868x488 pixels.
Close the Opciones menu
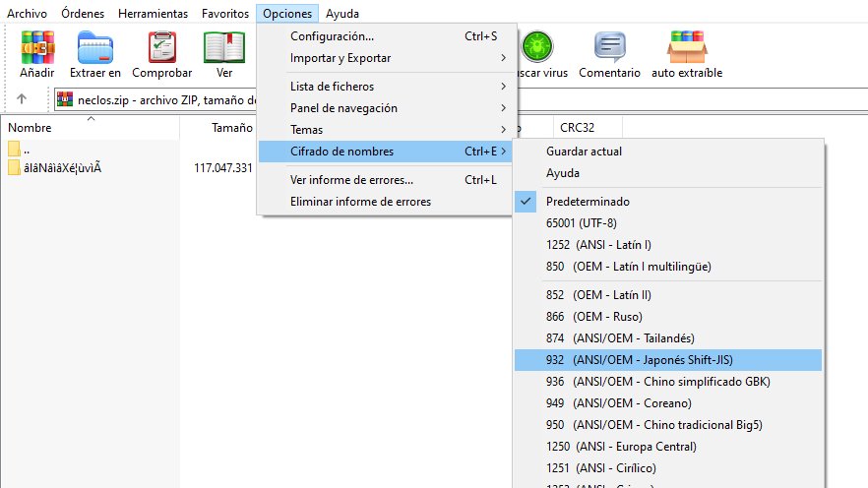coord(287,13)
